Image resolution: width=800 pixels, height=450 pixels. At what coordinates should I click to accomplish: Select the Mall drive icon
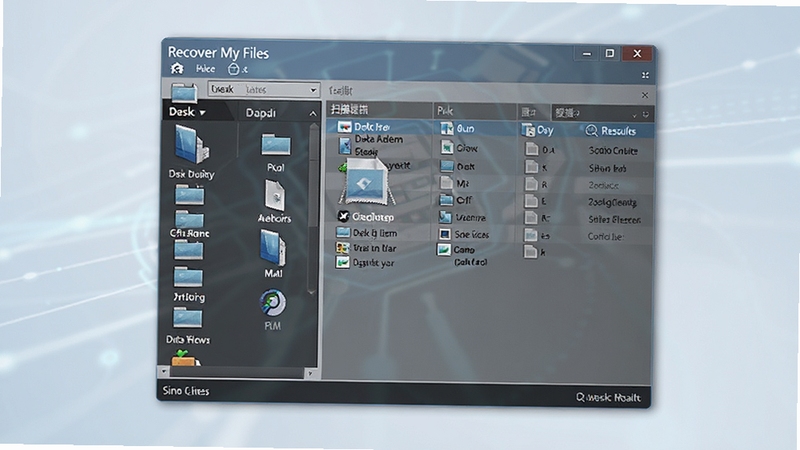point(273,247)
